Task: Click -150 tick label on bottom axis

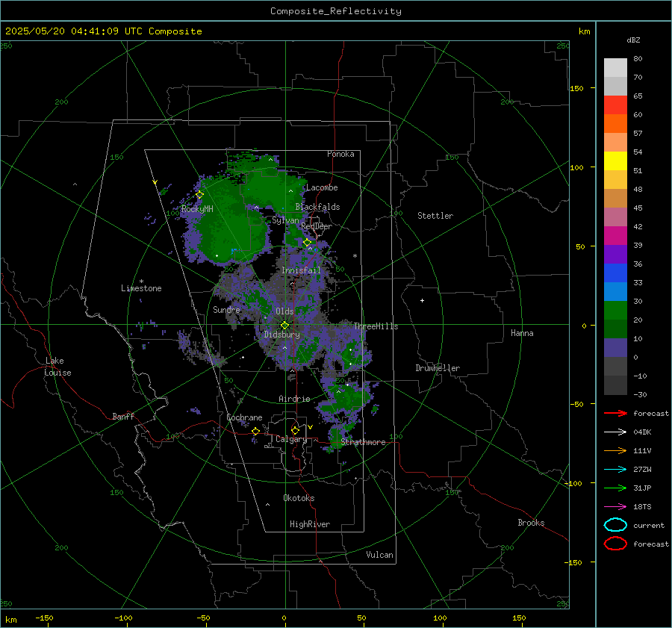Action: (x=44, y=618)
